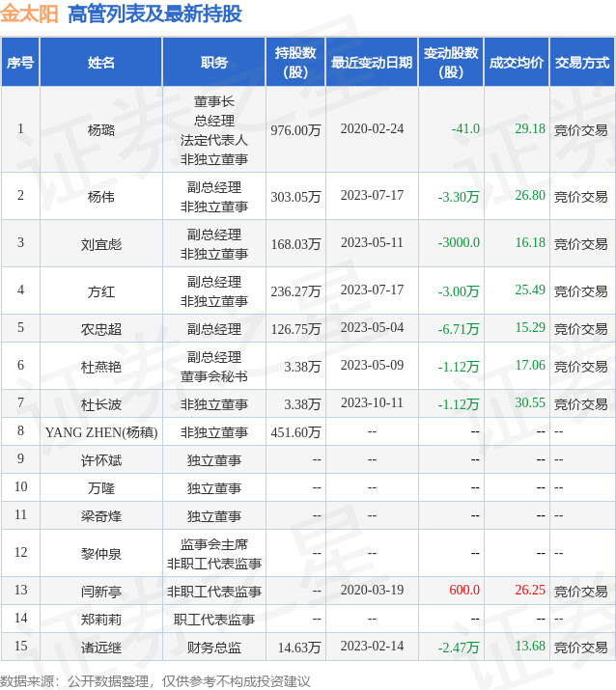This screenshot has width=616, height=690.
Task: Click the 14.63万 shareholding value
Action: coord(299,648)
